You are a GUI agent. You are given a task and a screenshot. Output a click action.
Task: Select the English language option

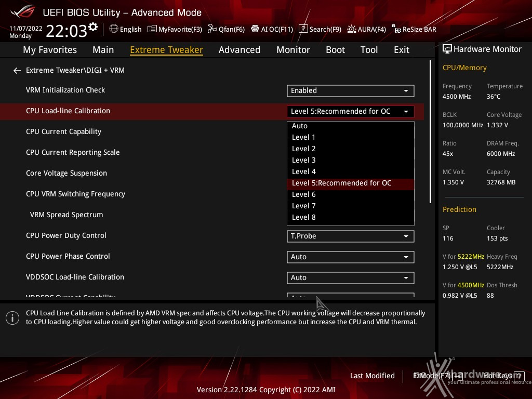(x=130, y=29)
